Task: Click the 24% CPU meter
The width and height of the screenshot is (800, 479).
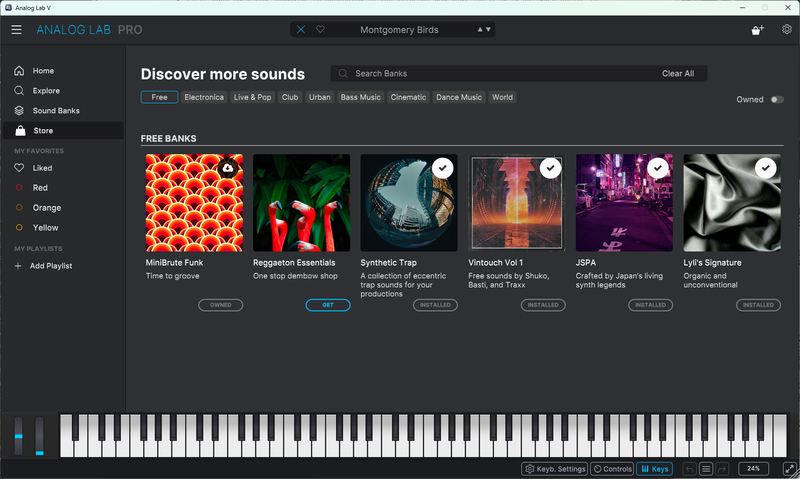Action: (754, 468)
